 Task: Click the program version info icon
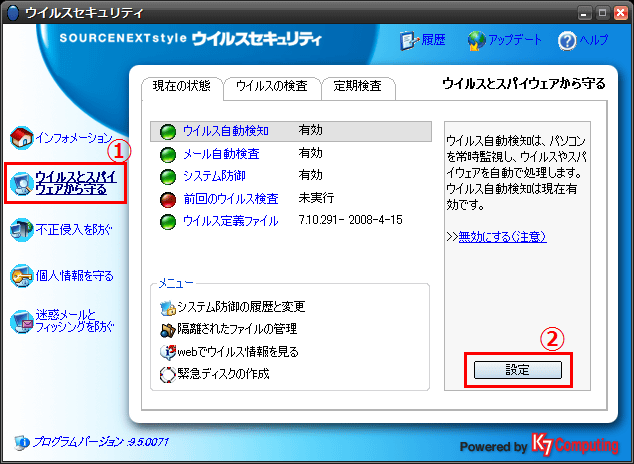(22, 443)
